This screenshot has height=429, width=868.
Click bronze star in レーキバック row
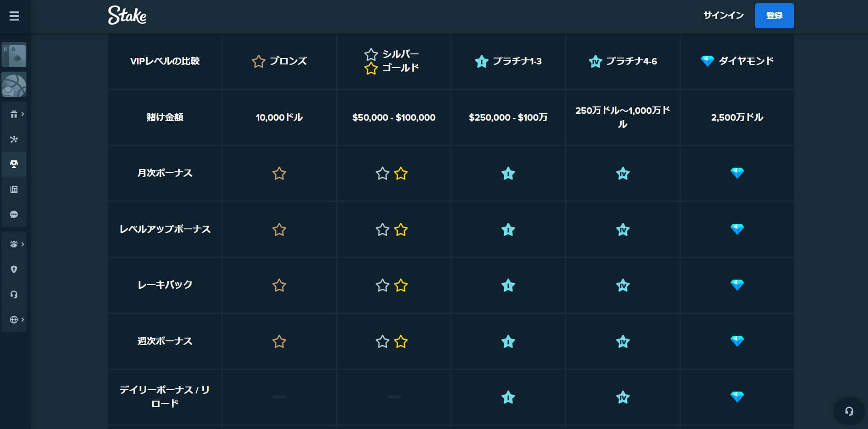pos(279,286)
